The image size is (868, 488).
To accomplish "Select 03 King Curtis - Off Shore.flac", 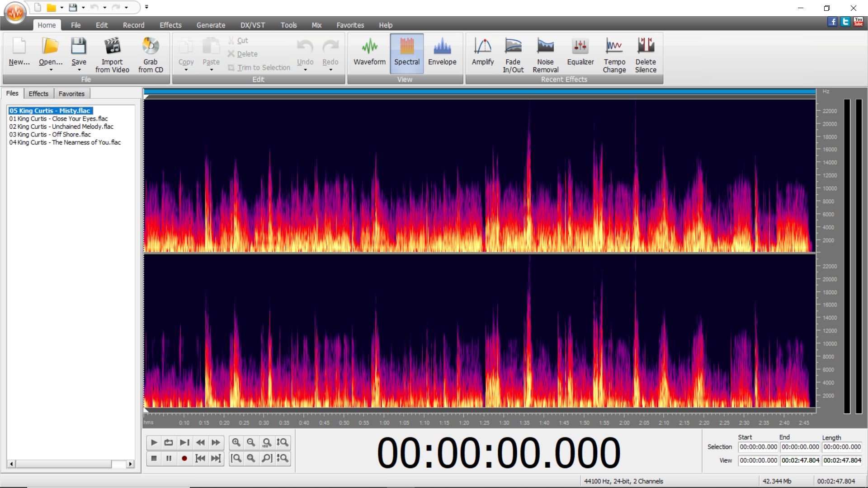I will tap(50, 134).
